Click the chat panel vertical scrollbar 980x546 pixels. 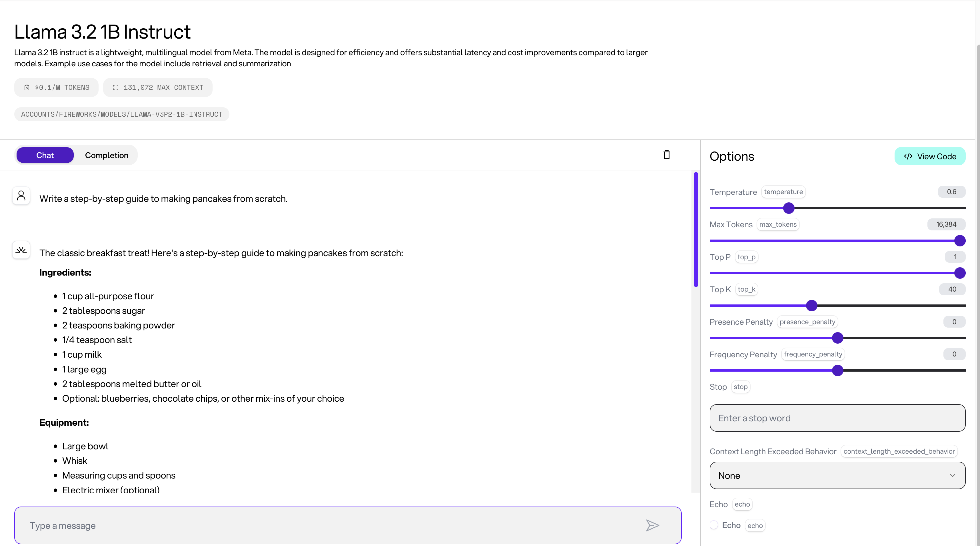pos(696,230)
